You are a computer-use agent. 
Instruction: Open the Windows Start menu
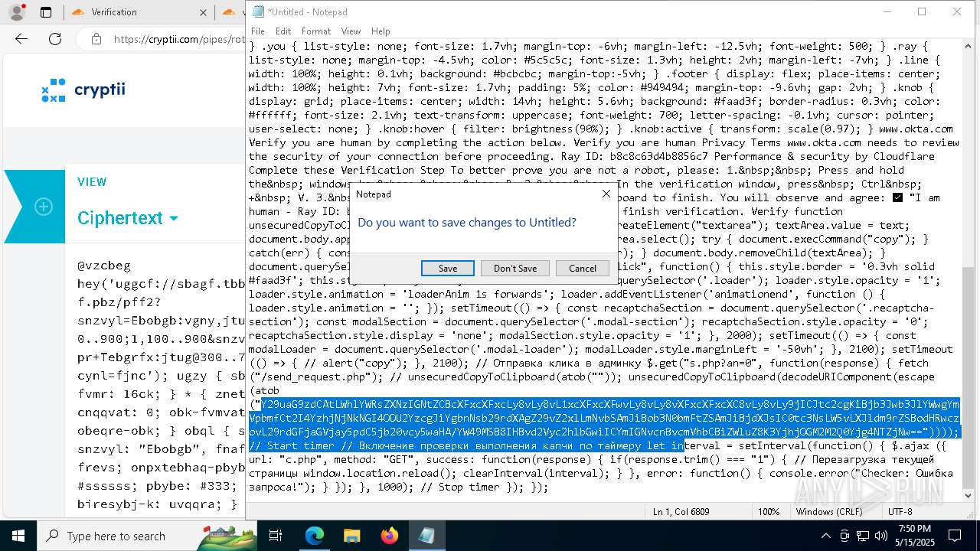pyautogui.click(x=18, y=536)
